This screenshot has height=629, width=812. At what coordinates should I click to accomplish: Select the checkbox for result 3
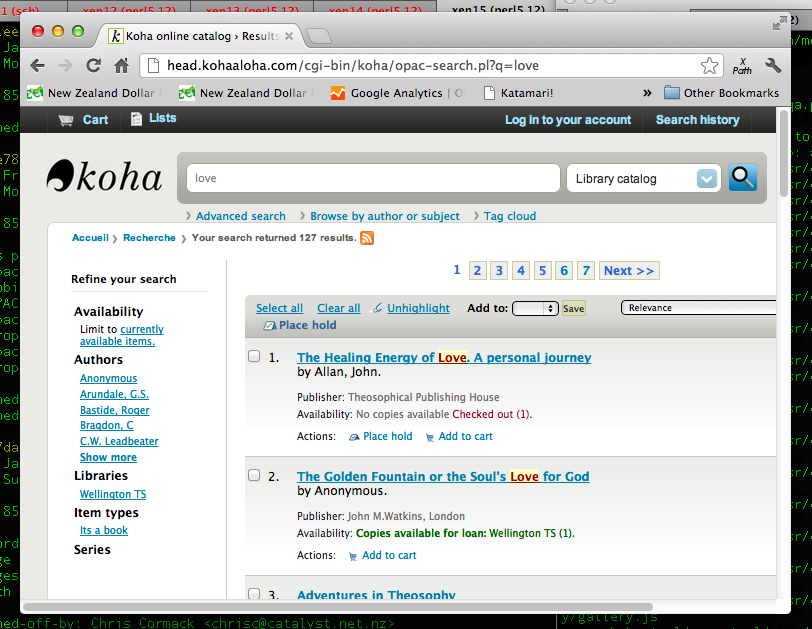point(254,594)
